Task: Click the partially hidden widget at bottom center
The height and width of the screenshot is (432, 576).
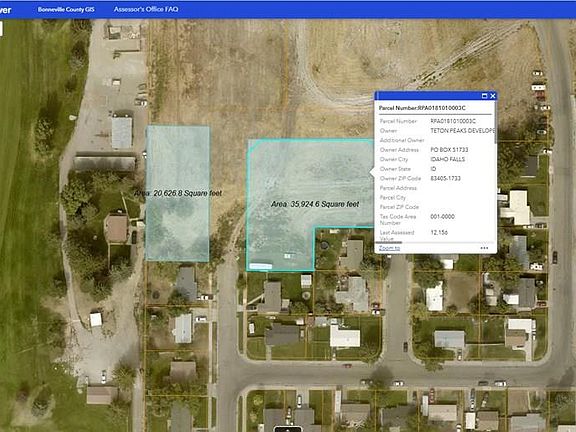Action: pyautogui.click(x=288, y=429)
